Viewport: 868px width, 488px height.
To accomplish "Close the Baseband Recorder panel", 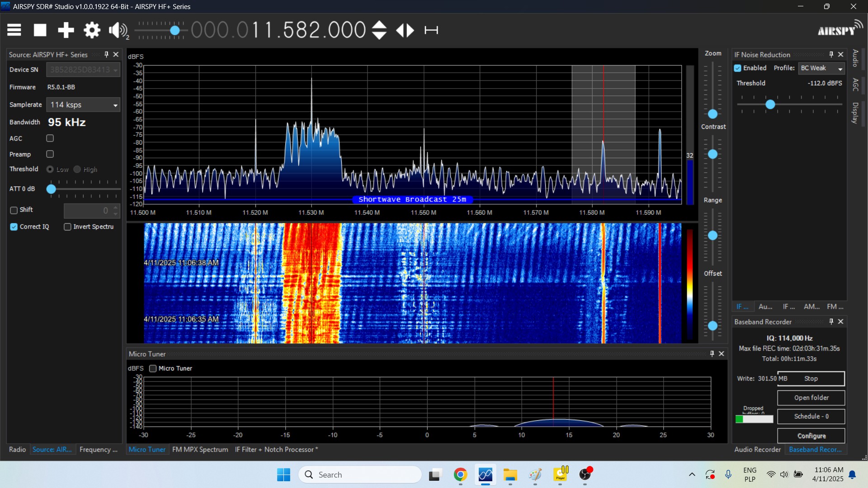I will point(840,321).
